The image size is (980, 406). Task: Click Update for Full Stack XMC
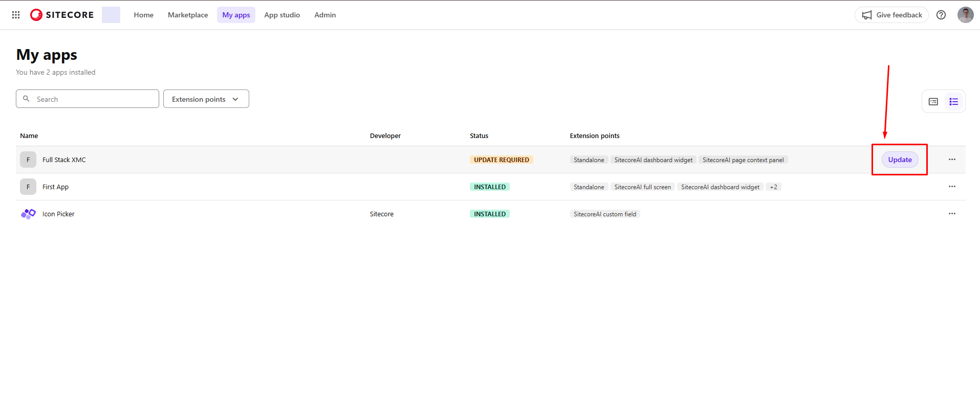click(x=900, y=160)
